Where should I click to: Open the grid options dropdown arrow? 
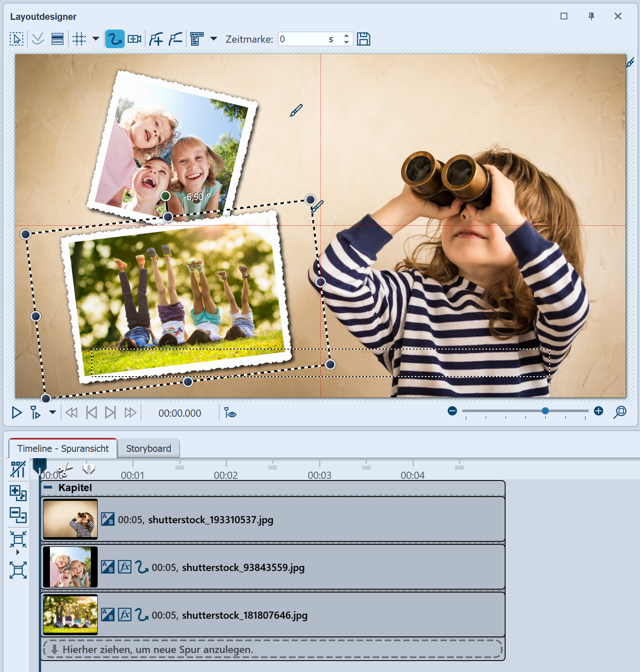point(96,39)
